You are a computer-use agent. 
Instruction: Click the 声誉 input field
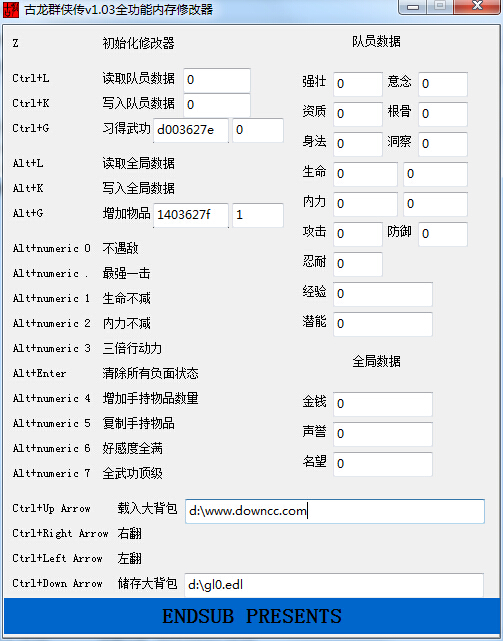pos(383,434)
